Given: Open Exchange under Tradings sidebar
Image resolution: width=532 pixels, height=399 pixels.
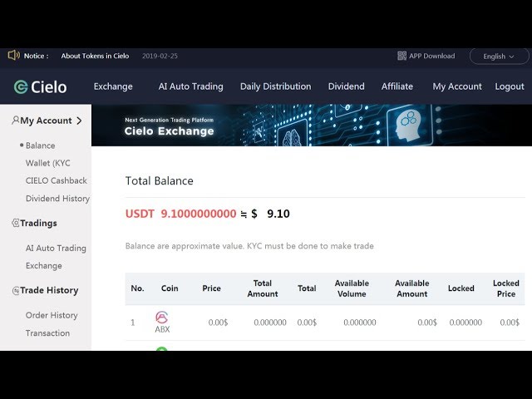Looking at the screenshot, I should click(x=44, y=266).
